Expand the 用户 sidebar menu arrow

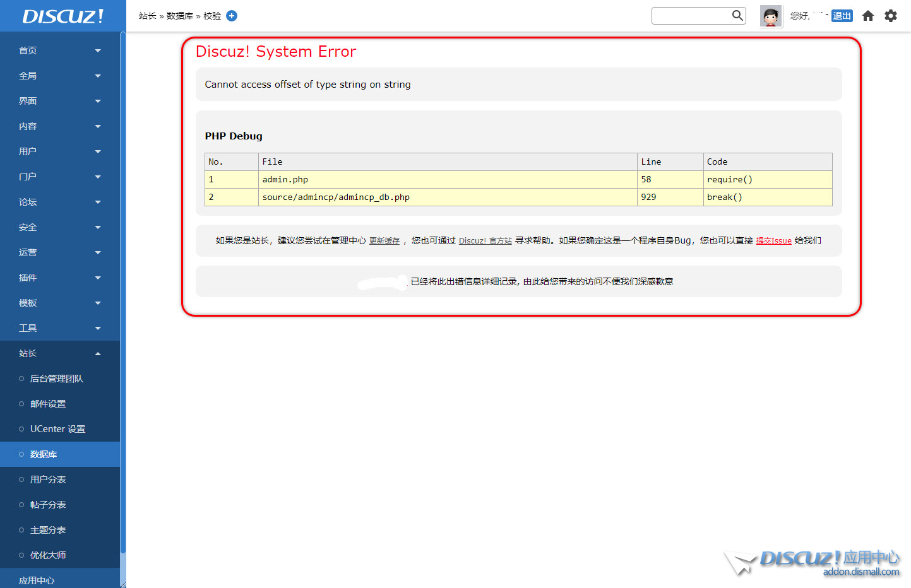coord(98,151)
